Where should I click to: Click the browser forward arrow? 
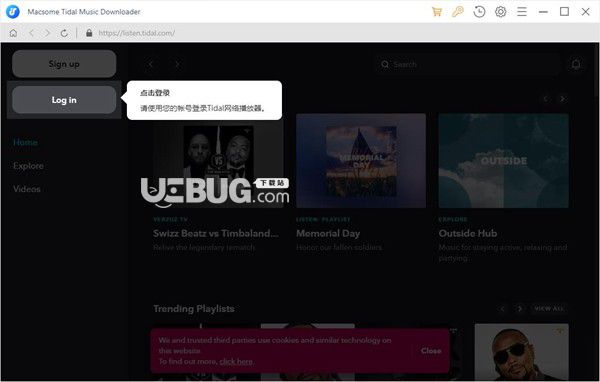[47, 33]
